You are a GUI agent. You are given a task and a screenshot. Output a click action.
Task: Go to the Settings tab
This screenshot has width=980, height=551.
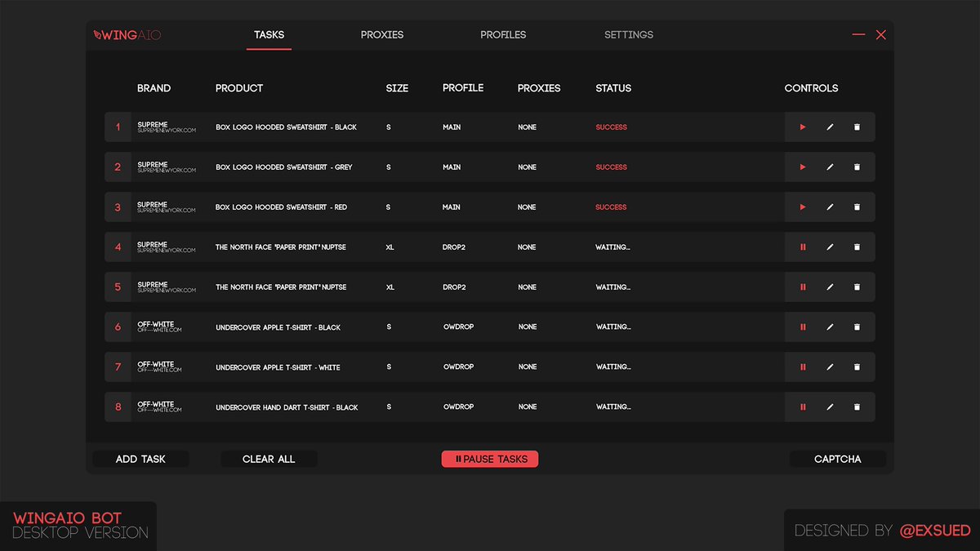tap(629, 35)
